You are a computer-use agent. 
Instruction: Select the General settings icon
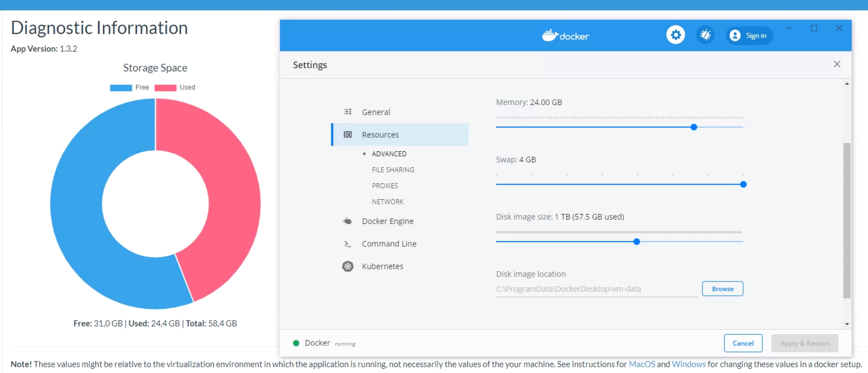(348, 112)
